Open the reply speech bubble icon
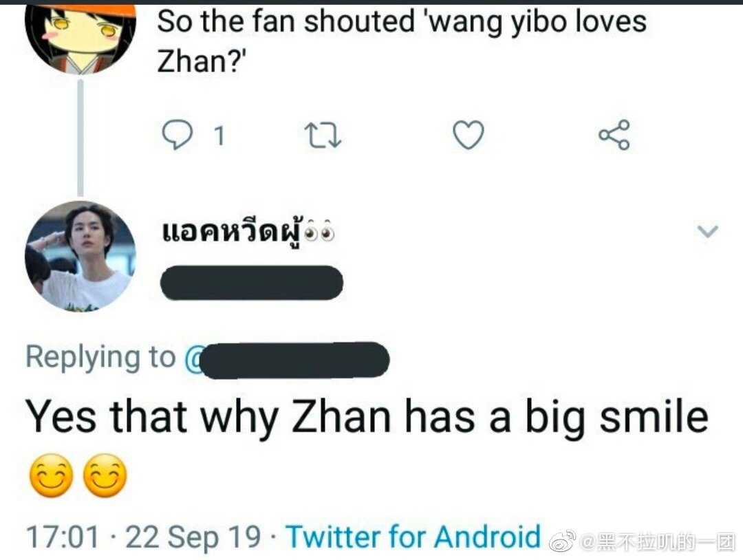 tap(177, 135)
